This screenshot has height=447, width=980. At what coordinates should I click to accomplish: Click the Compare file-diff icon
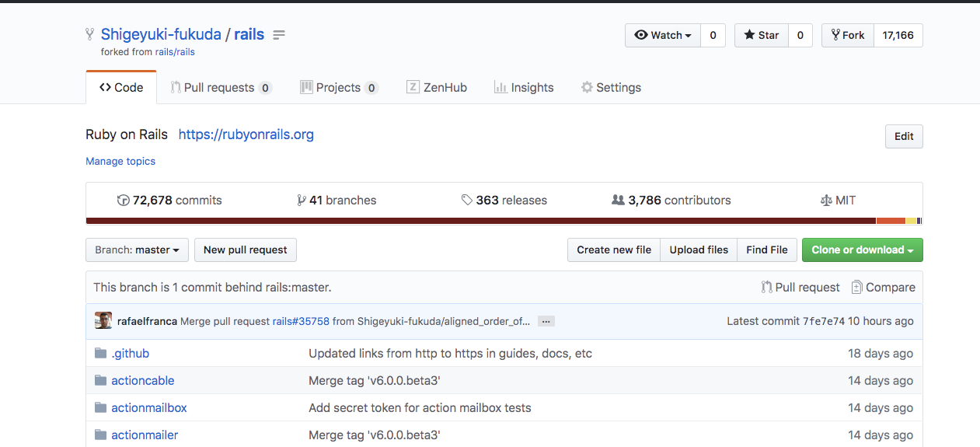coord(856,288)
